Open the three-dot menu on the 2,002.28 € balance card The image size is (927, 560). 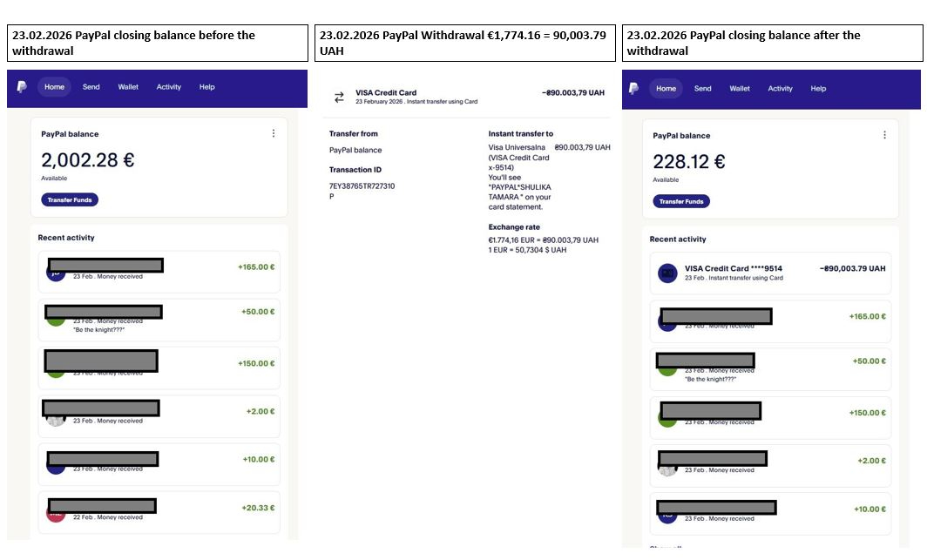[x=274, y=133]
